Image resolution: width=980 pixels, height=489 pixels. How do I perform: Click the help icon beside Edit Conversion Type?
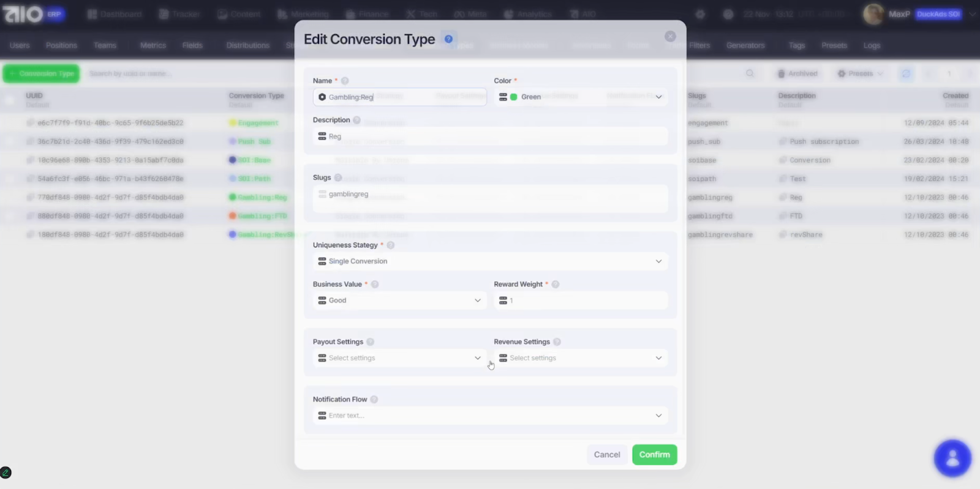pyautogui.click(x=448, y=39)
